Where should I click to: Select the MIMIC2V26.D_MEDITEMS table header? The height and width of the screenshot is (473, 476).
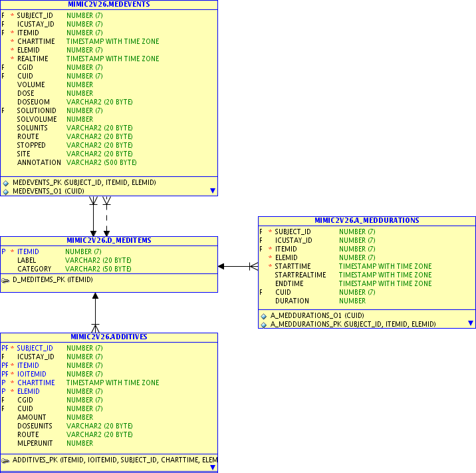click(109, 240)
